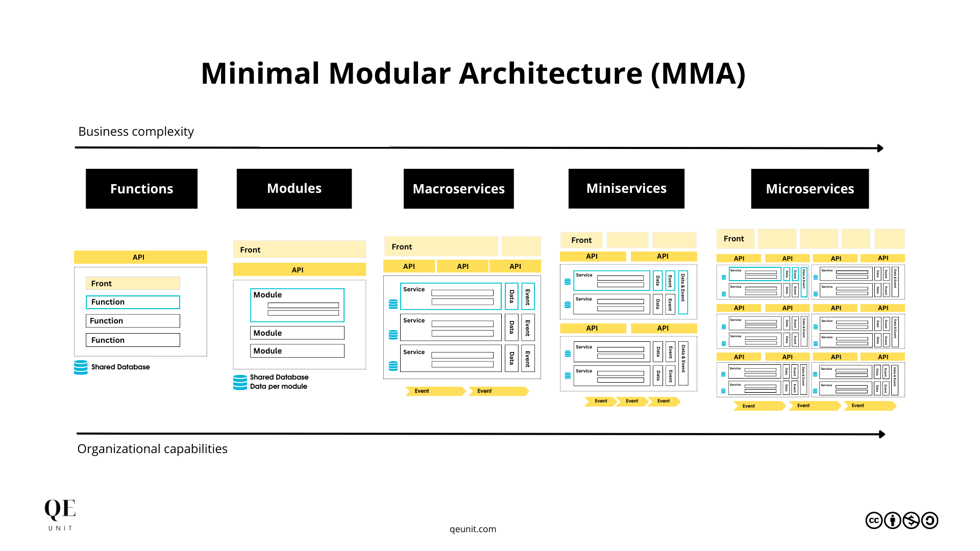
Task: Expand the first Event arrow under Macroservices
Action: point(433,391)
